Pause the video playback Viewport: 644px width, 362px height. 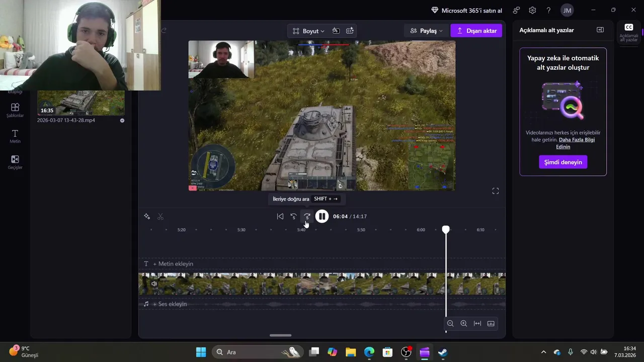pyautogui.click(x=322, y=216)
